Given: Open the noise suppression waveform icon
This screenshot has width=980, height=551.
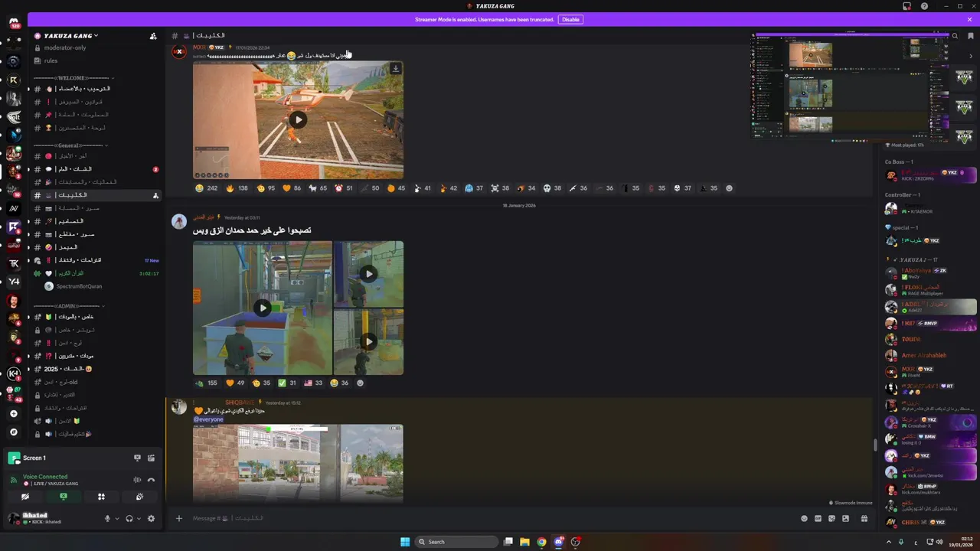Looking at the screenshot, I should [x=138, y=480].
